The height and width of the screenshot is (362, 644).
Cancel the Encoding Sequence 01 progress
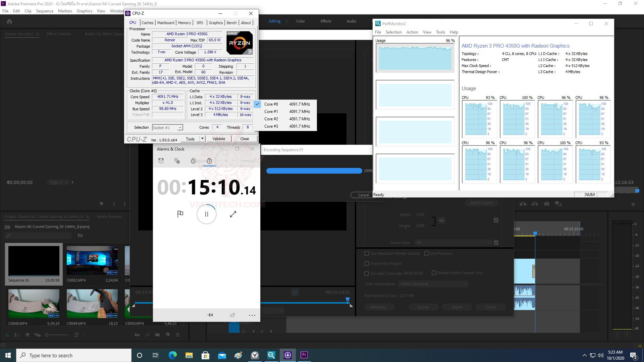[363, 195]
